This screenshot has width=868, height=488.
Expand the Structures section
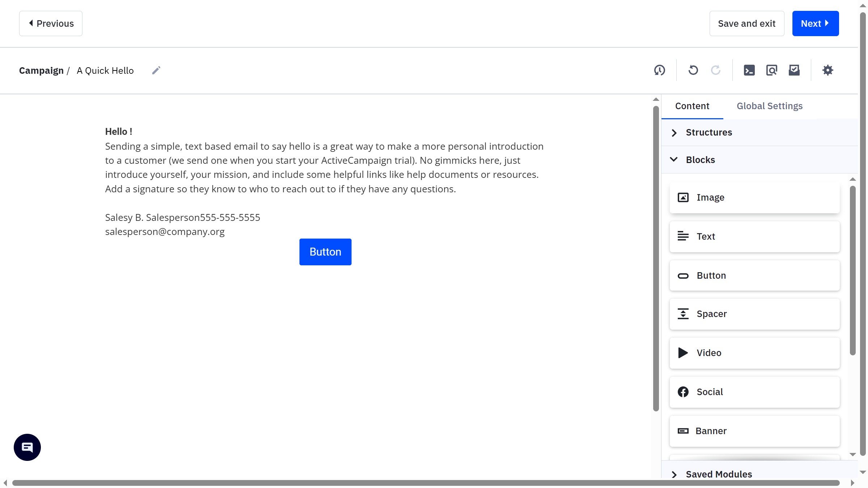709,133
